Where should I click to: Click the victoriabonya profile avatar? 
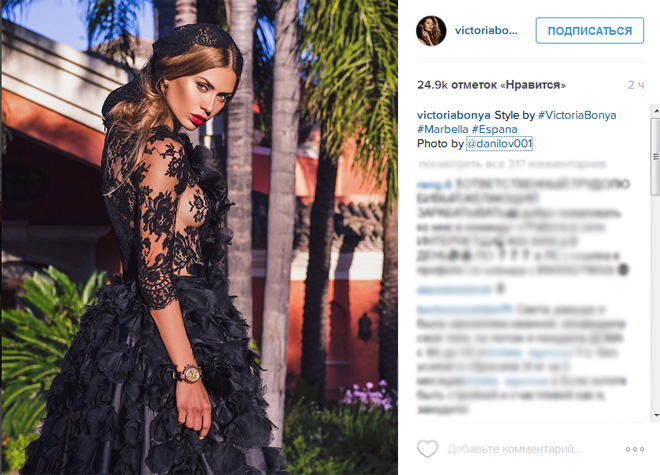pos(431,31)
